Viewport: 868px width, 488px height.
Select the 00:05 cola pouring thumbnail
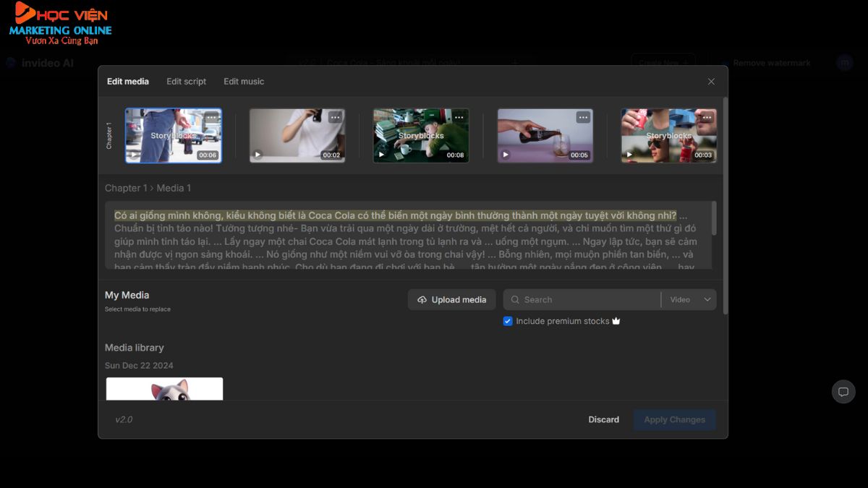tap(545, 136)
